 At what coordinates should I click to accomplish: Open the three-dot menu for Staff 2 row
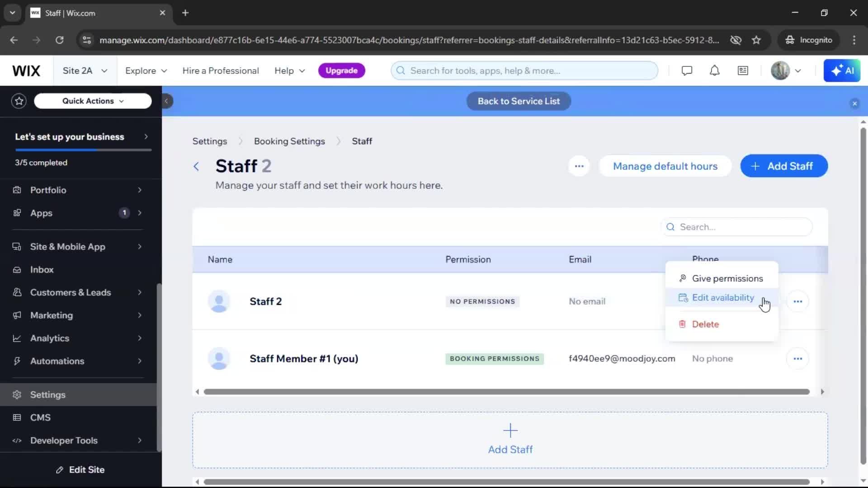797,301
